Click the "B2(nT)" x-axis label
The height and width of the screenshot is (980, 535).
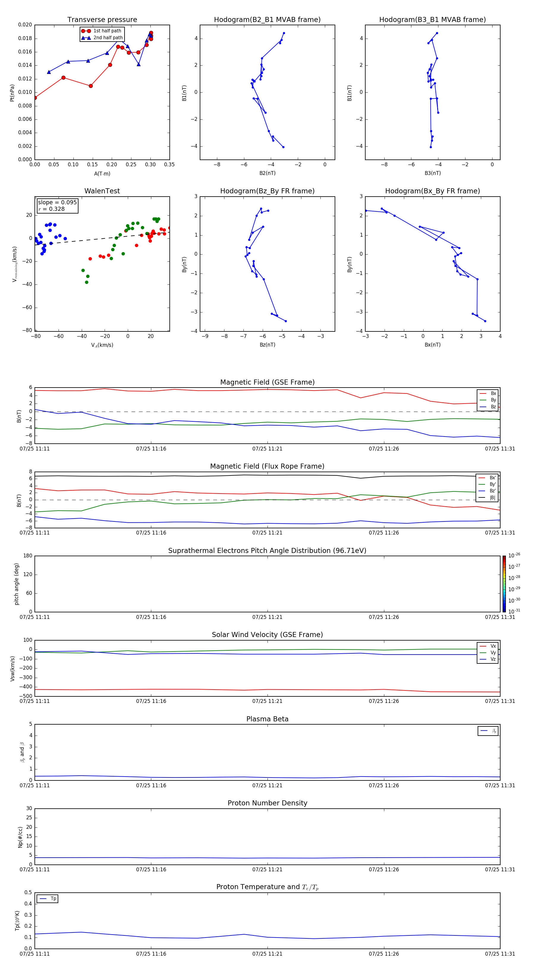click(267, 173)
